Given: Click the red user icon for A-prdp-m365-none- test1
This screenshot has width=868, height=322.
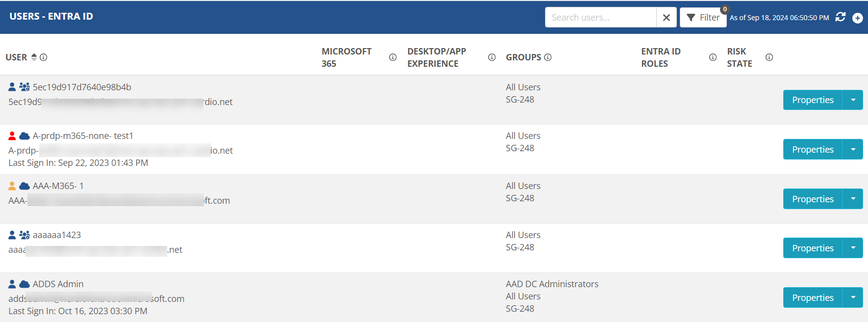Looking at the screenshot, I should [12, 135].
